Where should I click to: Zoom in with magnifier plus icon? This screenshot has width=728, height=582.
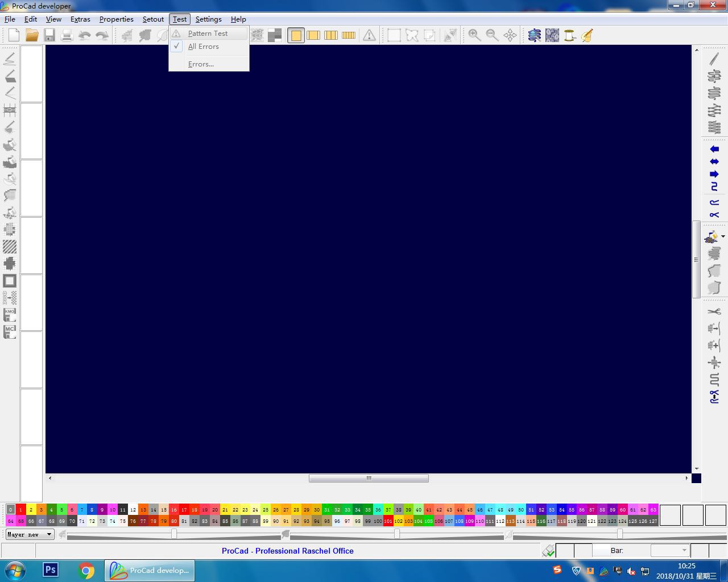(x=474, y=35)
